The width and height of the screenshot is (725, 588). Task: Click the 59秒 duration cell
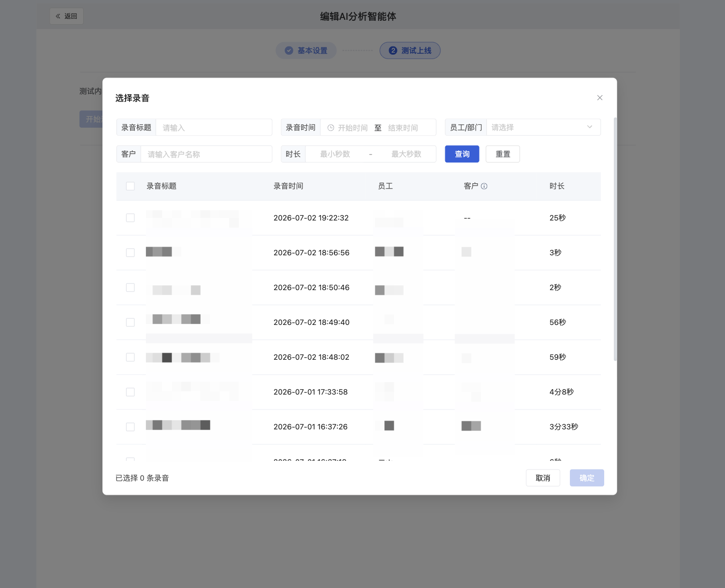pyautogui.click(x=558, y=357)
